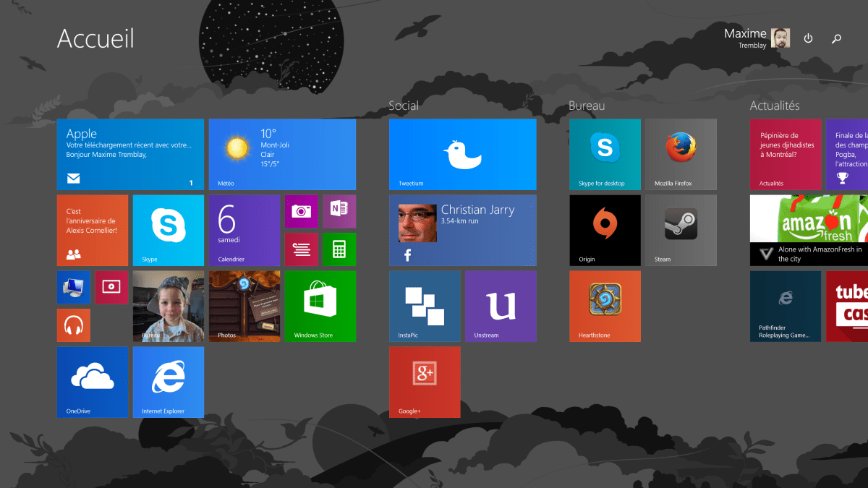Click the power options button
The image size is (868, 488).
click(808, 38)
